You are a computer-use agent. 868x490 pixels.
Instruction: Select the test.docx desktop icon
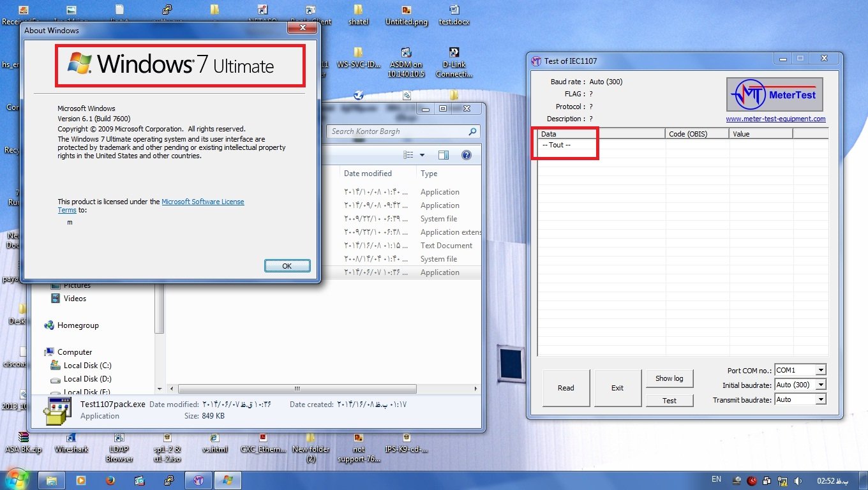454,15
